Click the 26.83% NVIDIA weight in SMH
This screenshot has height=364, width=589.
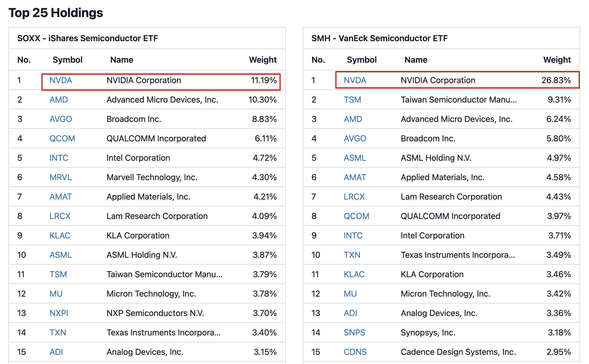556,80
